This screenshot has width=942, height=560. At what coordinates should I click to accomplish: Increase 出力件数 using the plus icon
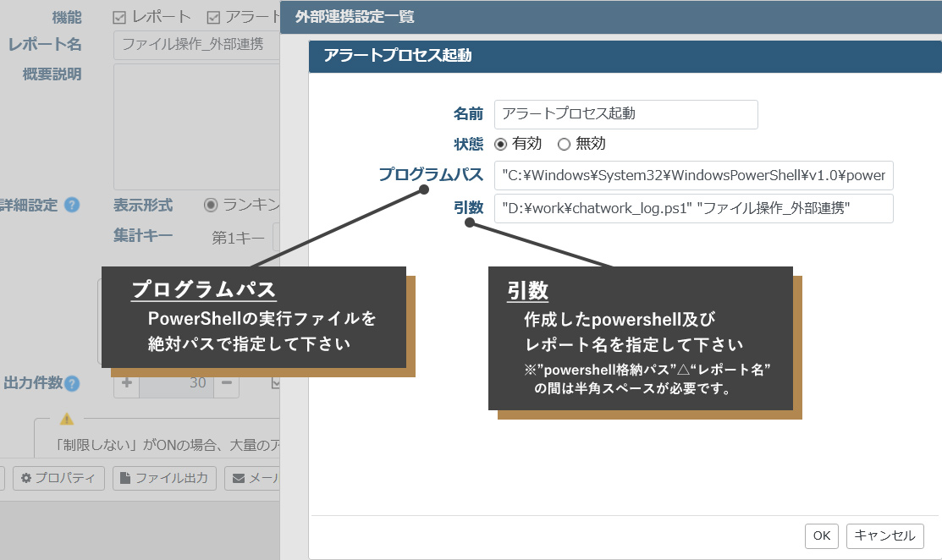pyautogui.click(x=126, y=383)
